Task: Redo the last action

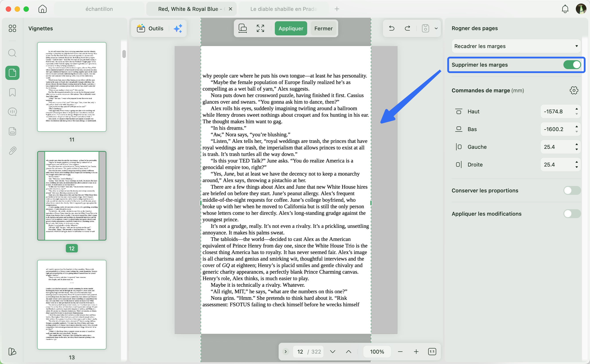Action: (x=407, y=28)
